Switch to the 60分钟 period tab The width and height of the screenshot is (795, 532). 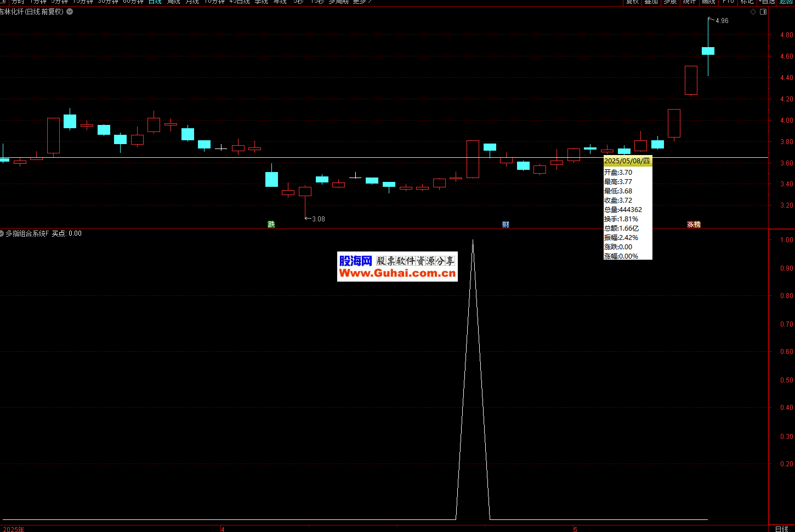[133, 2]
